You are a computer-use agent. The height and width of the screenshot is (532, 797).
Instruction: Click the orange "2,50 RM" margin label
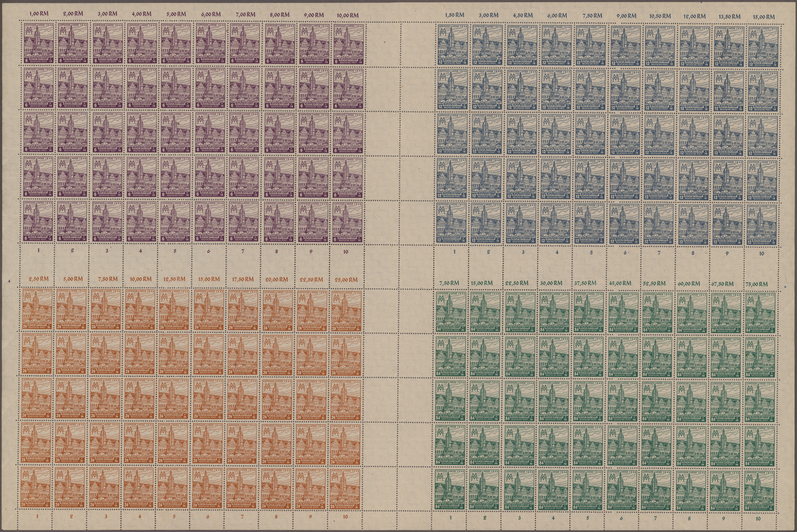[38, 279]
